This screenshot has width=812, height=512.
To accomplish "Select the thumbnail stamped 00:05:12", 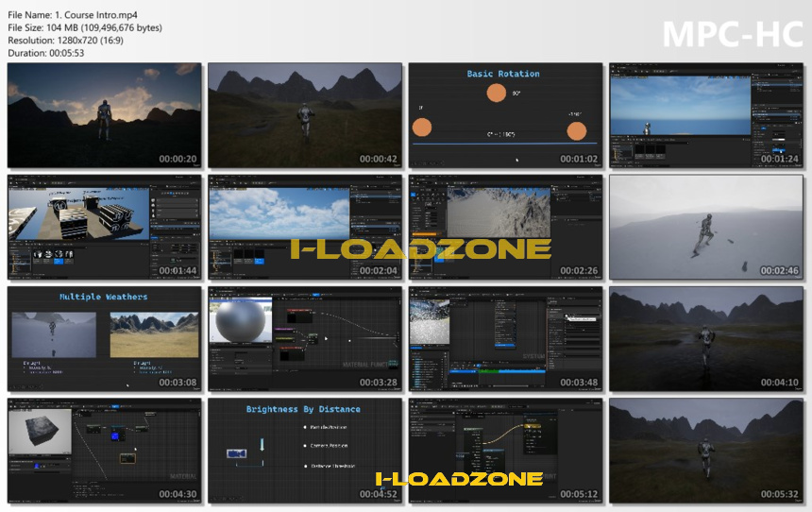I will 505,451.
